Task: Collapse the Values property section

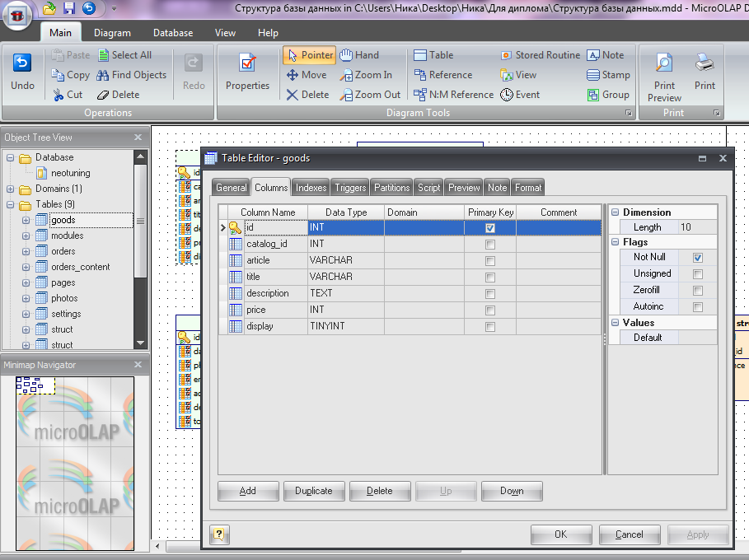Action: coord(616,323)
